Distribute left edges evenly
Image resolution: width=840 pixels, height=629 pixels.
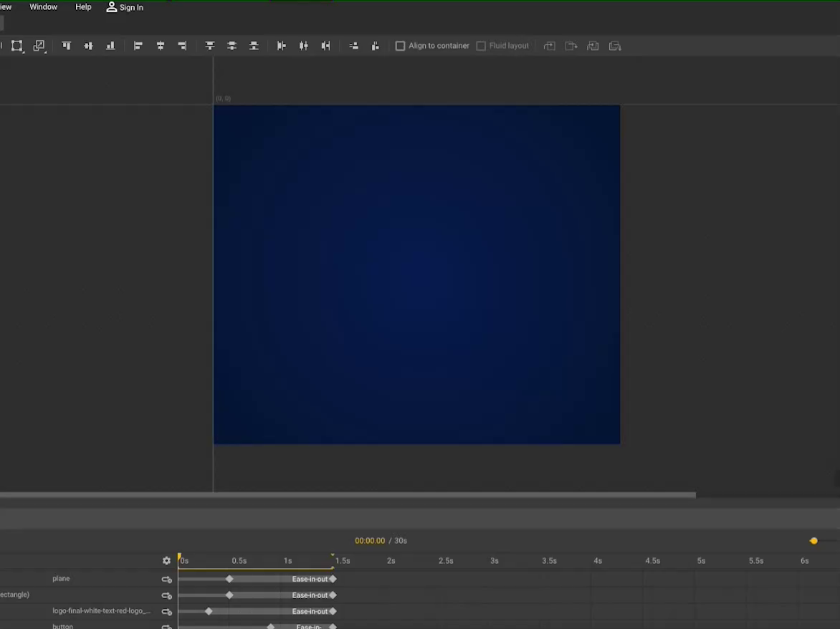[x=282, y=46]
